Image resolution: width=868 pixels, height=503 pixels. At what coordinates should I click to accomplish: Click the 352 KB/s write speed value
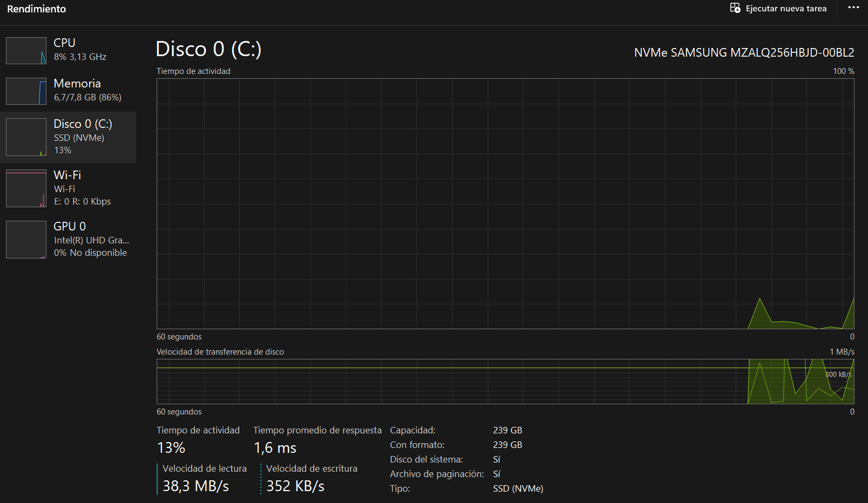[295, 486]
